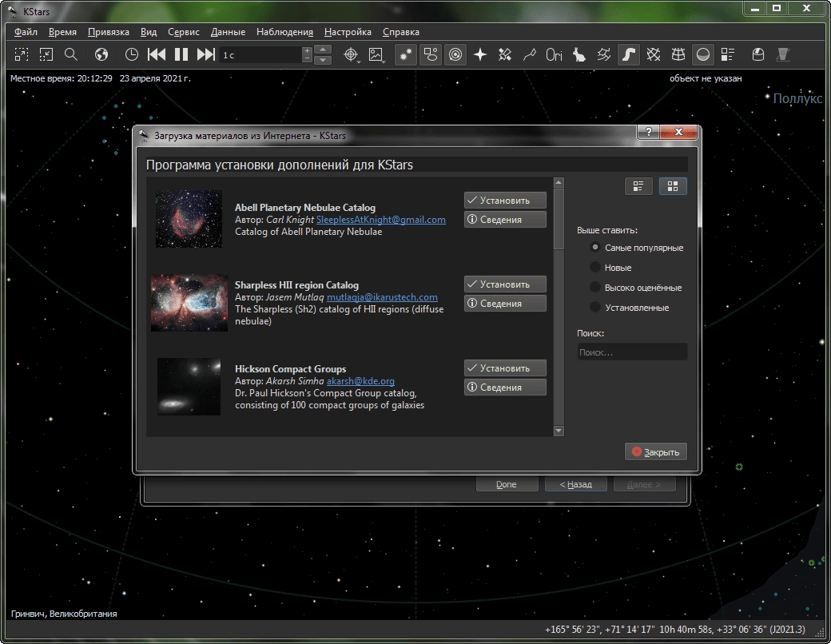The width and height of the screenshot is (831, 644).
Task: Toggle constellation names 'Ori' icon
Action: pyautogui.click(x=555, y=54)
